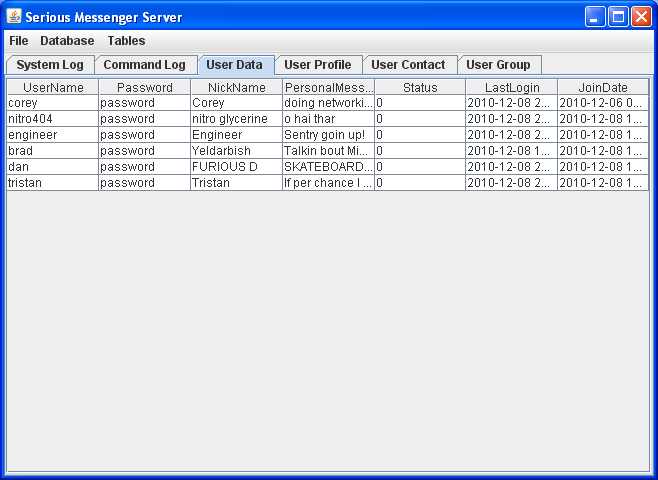Select the tristan username cell
The image size is (658, 480).
[x=53, y=183]
